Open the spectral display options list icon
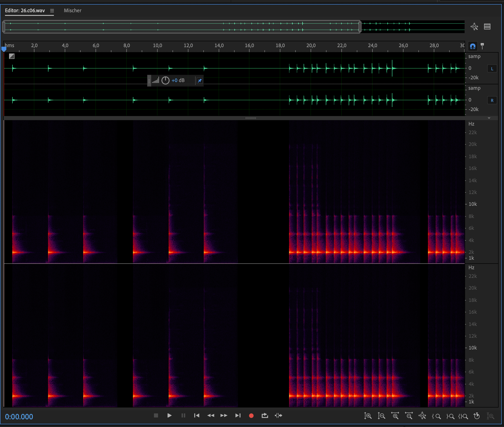The height and width of the screenshot is (427, 504). point(487,26)
